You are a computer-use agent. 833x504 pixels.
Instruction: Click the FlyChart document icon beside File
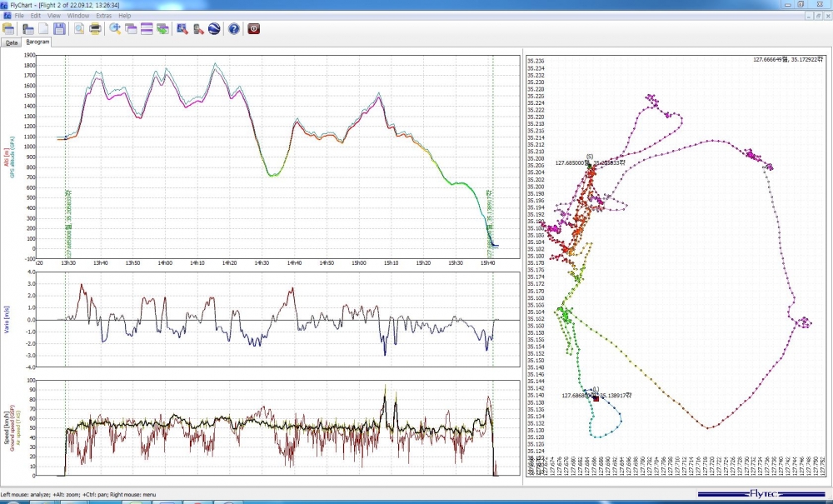(x=7, y=16)
